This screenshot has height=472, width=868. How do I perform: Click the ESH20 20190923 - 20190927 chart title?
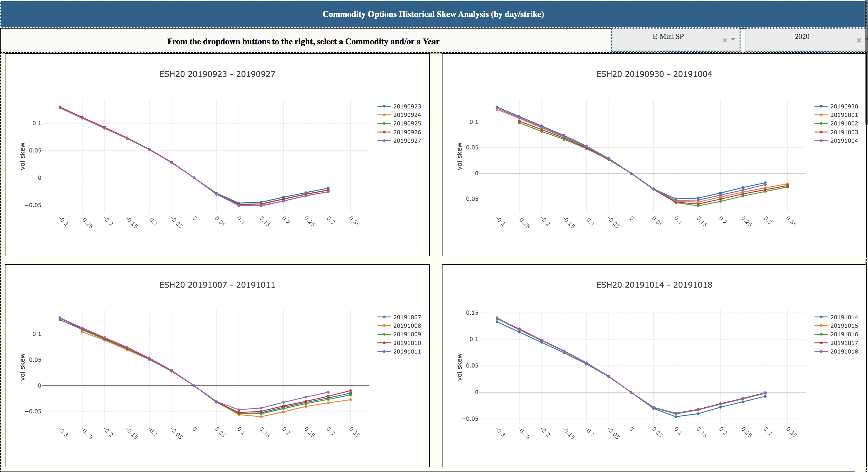click(217, 74)
